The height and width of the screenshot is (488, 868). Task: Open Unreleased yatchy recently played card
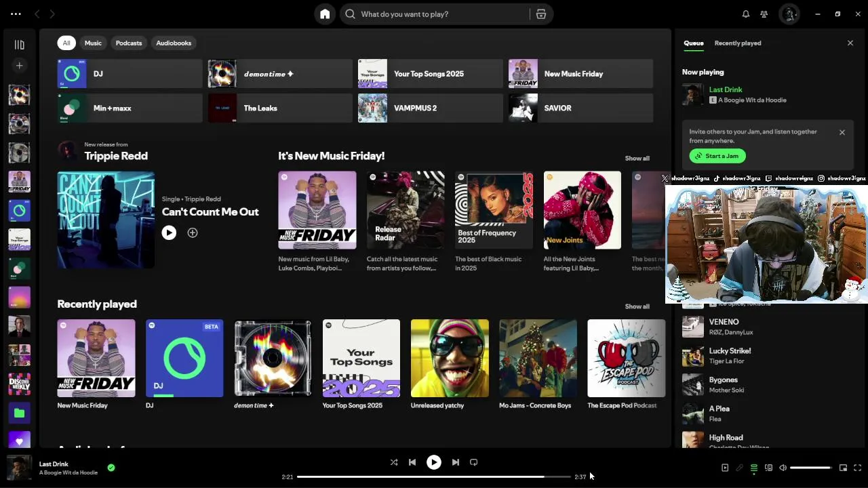pos(450,364)
